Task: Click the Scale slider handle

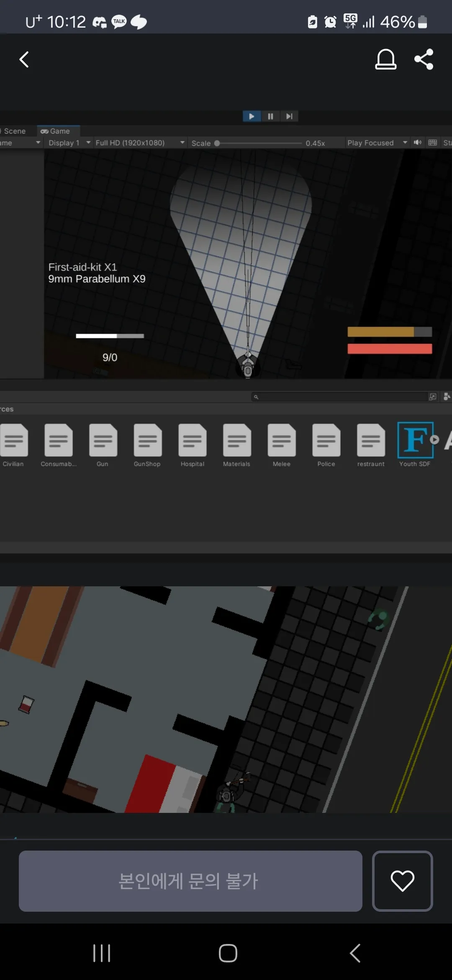Action: pyautogui.click(x=217, y=143)
